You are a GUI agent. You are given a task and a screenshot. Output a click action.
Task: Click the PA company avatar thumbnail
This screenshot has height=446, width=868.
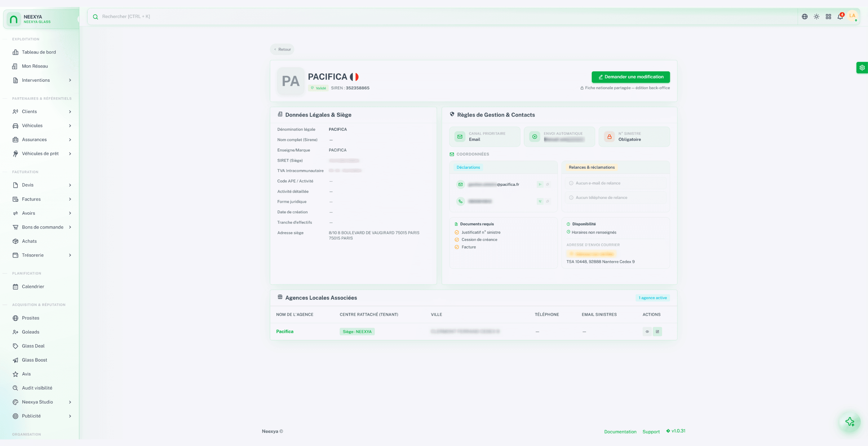point(290,81)
